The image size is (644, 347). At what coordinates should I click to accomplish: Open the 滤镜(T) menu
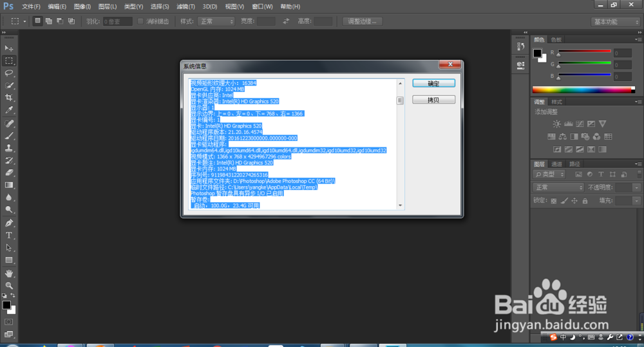[185, 6]
